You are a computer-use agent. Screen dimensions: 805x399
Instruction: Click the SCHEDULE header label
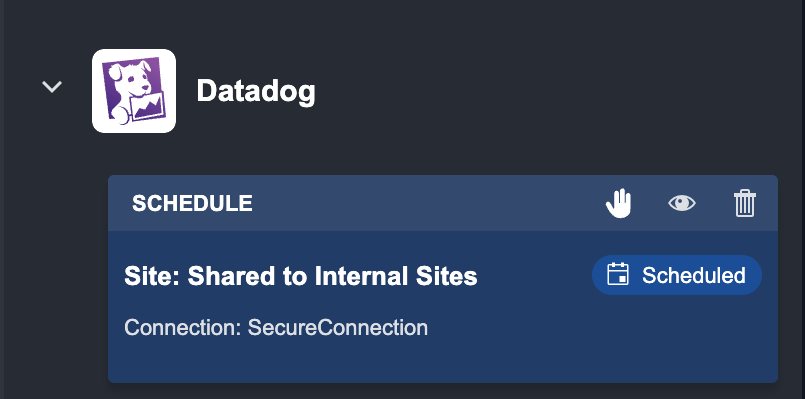[192, 203]
